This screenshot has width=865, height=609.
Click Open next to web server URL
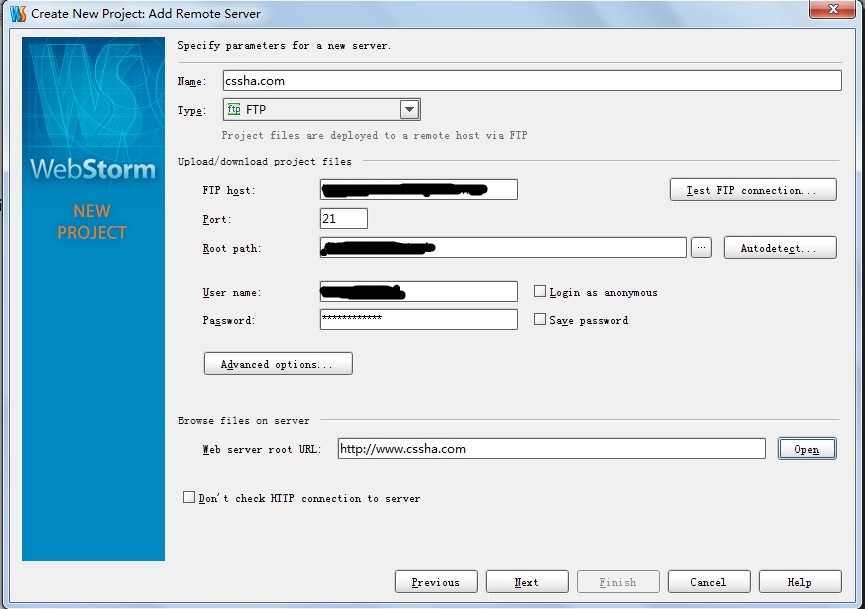pos(807,448)
